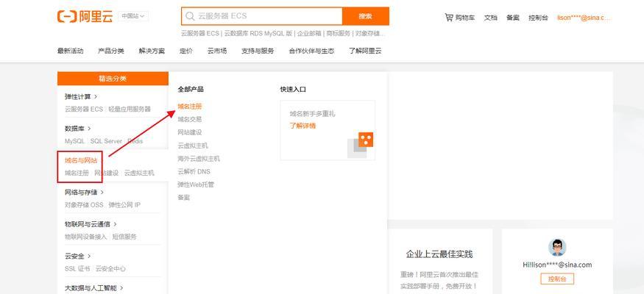Open 备案 in 全部产品 list
Screen dimensions: 644x294
(183, 198)
